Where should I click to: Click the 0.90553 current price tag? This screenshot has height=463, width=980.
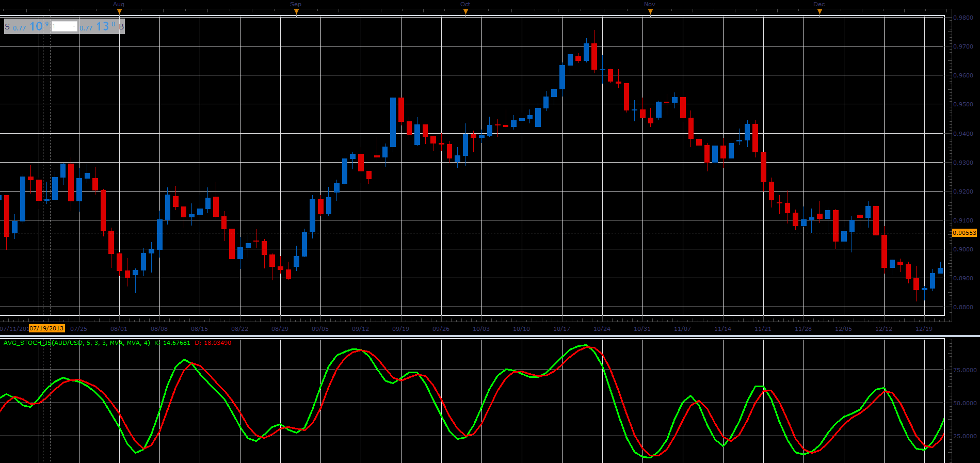coord(965,233)
